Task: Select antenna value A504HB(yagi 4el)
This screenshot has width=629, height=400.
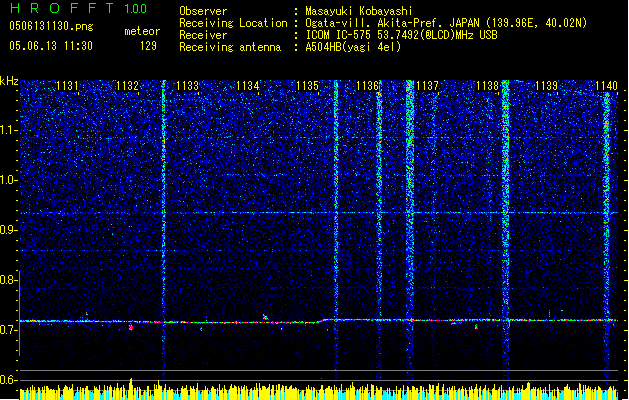Action: (353, 47)
